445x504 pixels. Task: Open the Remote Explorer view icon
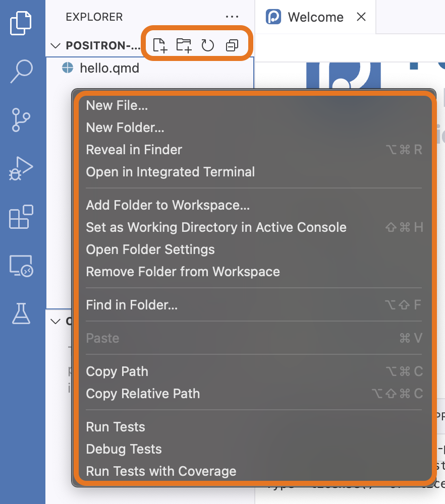pos(21,266)
